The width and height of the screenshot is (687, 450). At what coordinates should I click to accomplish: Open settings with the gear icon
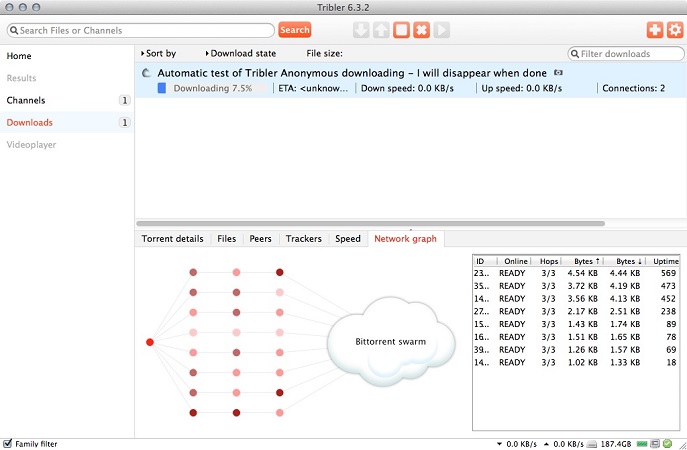coord(675,30)
